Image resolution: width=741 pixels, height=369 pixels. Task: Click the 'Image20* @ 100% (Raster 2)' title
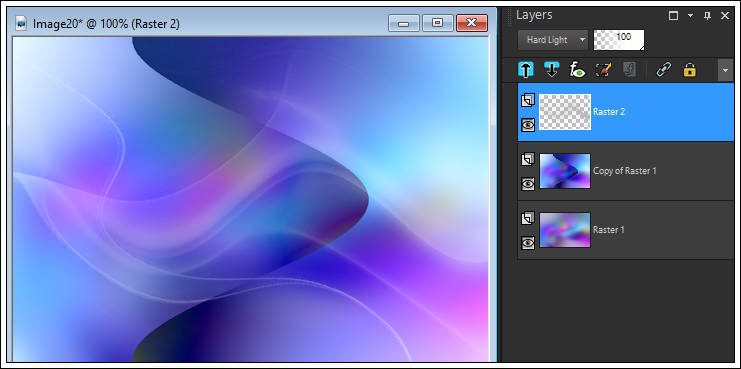(106, 24)
